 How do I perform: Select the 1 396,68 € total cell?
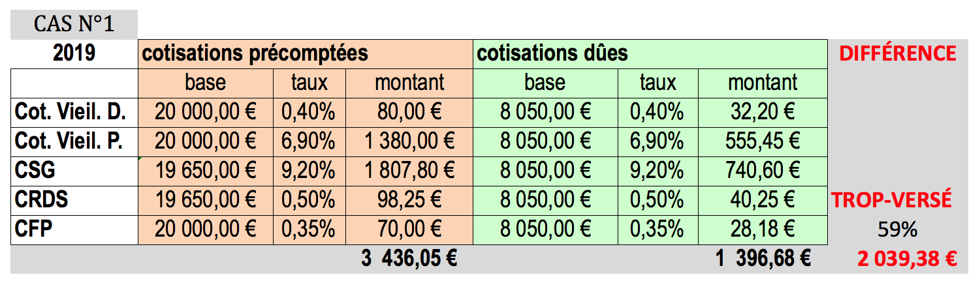[763, 259]
